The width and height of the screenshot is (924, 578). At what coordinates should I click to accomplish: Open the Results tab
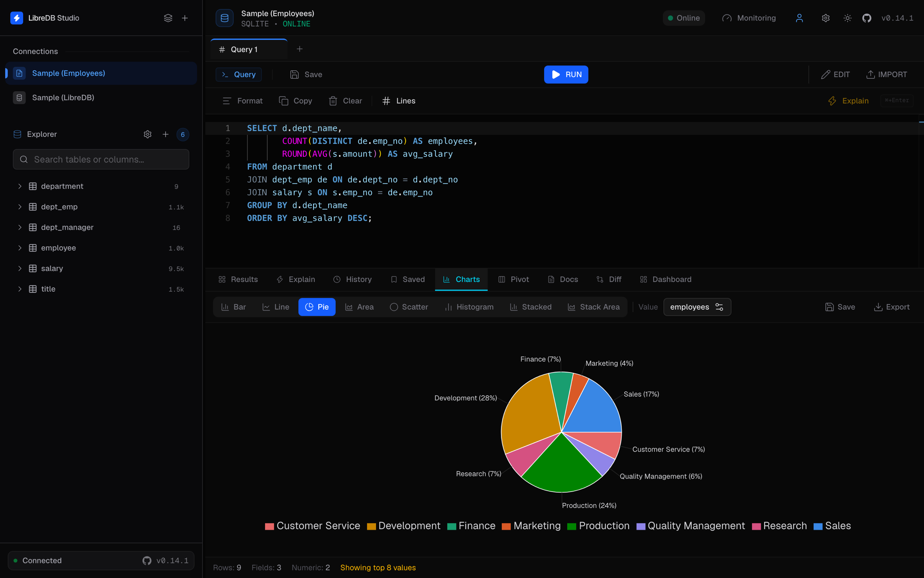coord(238,280)
